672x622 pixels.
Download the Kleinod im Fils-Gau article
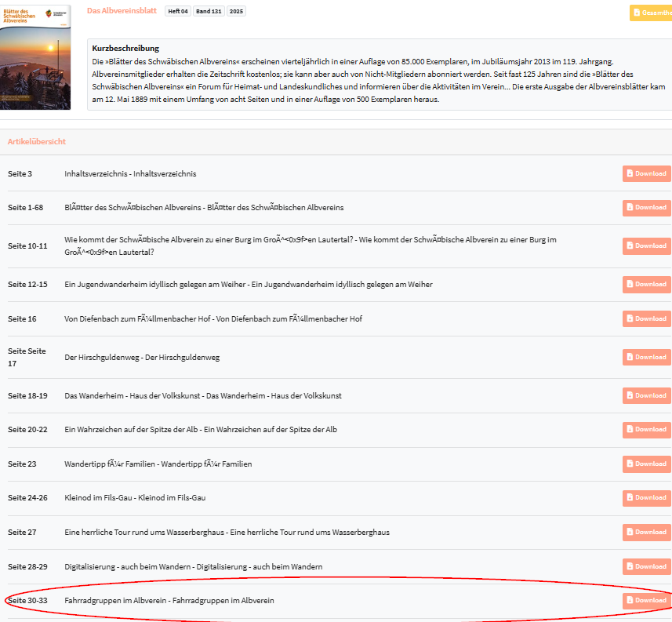(646, 498)
